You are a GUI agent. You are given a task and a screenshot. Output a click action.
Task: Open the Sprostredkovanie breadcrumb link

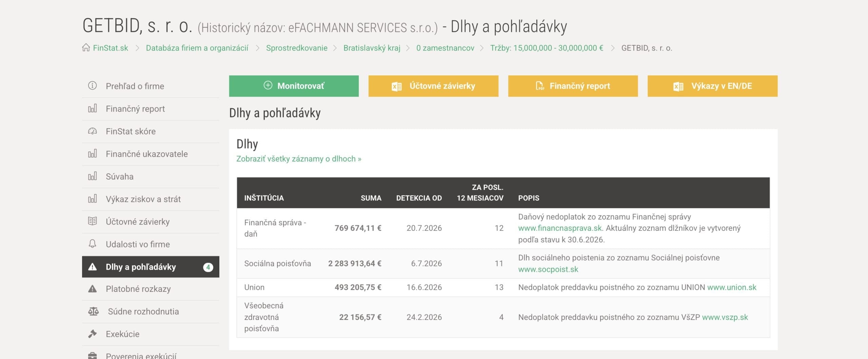coord(297,48)
